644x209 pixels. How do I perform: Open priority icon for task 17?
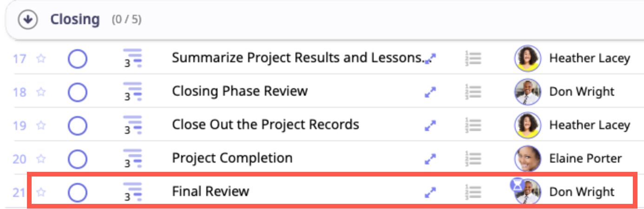(x=132, y=59)
